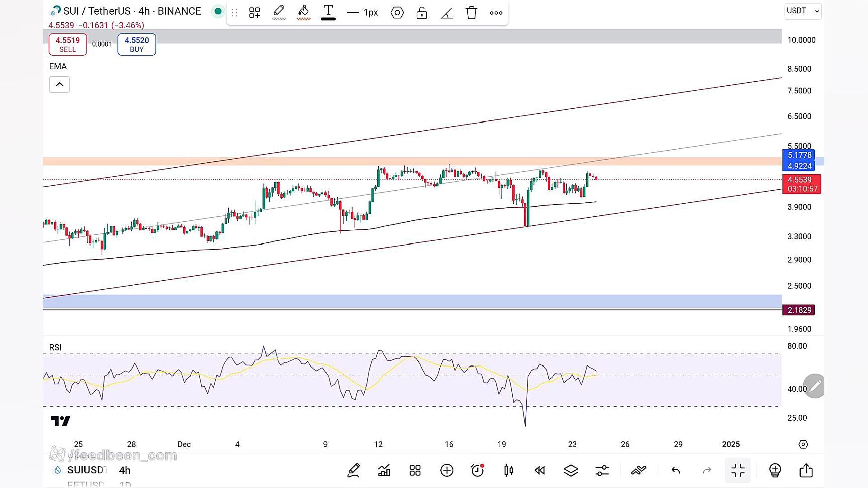
Task: Click the floating pencil edit button
Action: coord(814,386)
